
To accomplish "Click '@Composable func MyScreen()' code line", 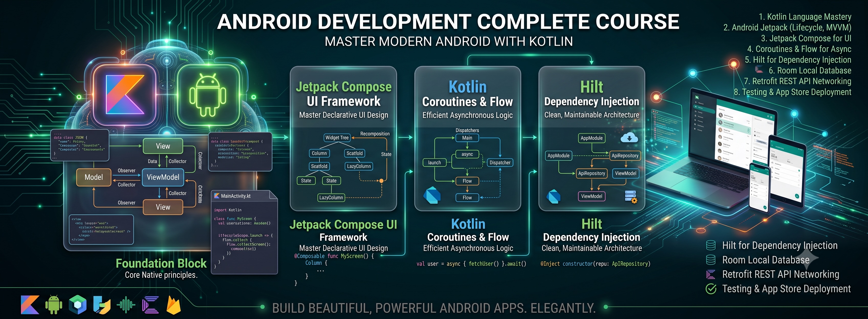I will point(334,256).
